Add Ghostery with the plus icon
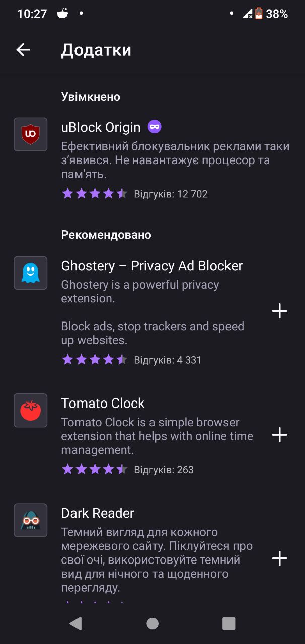The height and width of the screenshot is (644, 305). [x=279, y=311]
